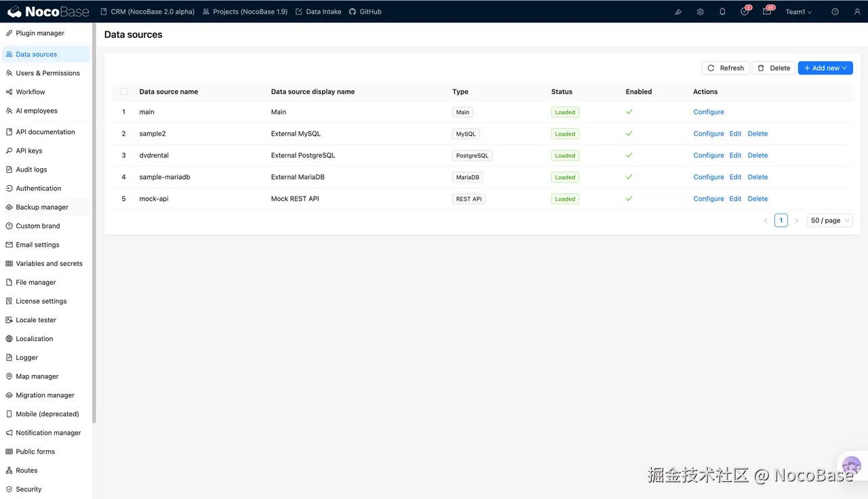Configure the mock-api data source

coord(709,199)
